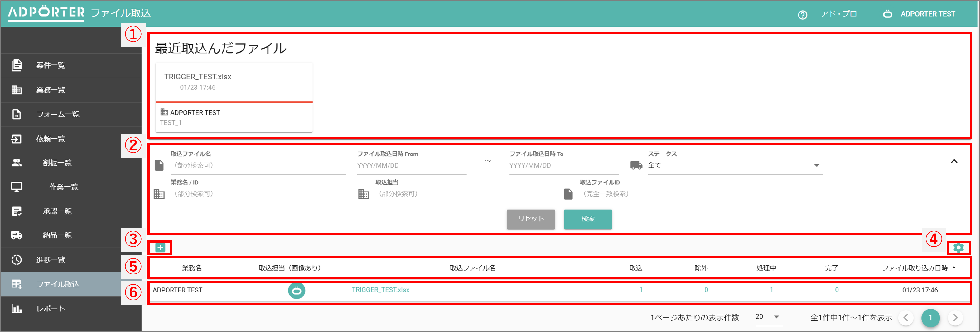Screen dimensions: 980x332
Task: Click the 依頼一覧 arrow icon
Action: [x=16, y=139]
